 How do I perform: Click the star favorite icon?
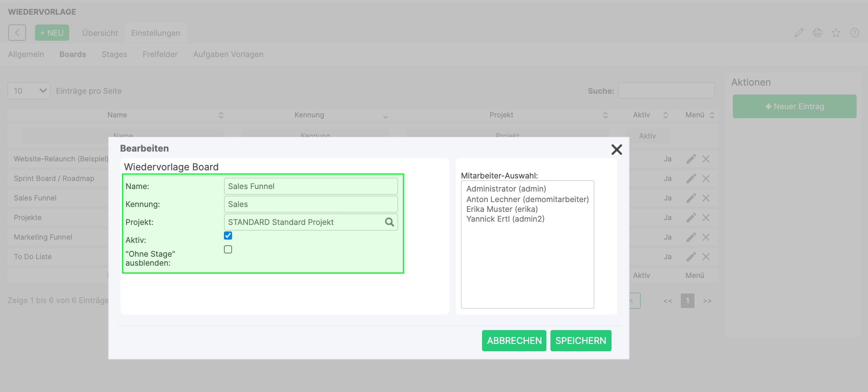click(836, 33)
